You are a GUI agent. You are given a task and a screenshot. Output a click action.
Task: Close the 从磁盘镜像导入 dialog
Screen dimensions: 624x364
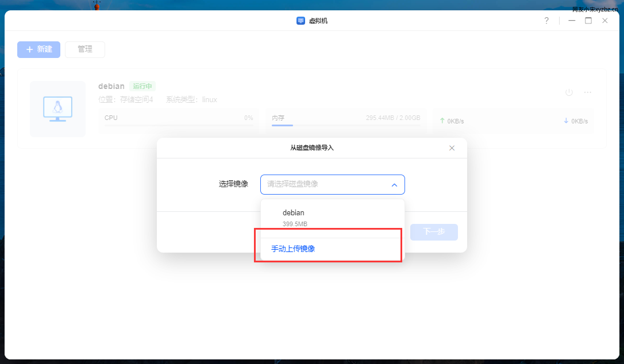point(452,148)
